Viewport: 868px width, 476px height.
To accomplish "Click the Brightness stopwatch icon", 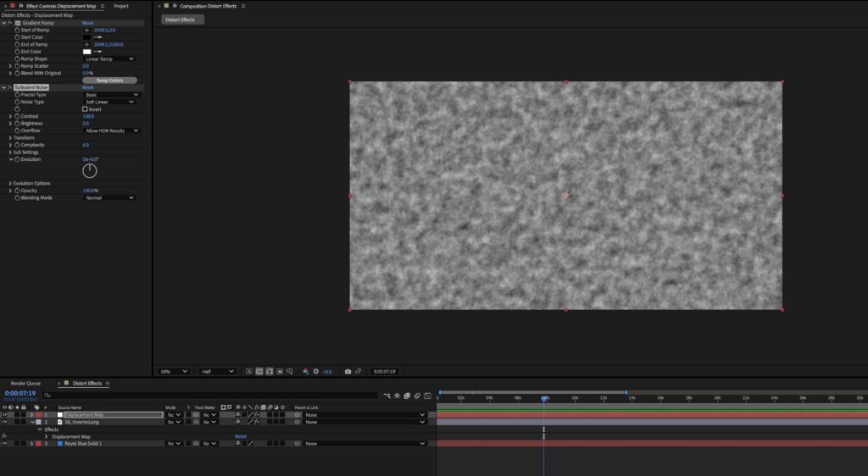I will pyautogui.click(x=17, y=124).
